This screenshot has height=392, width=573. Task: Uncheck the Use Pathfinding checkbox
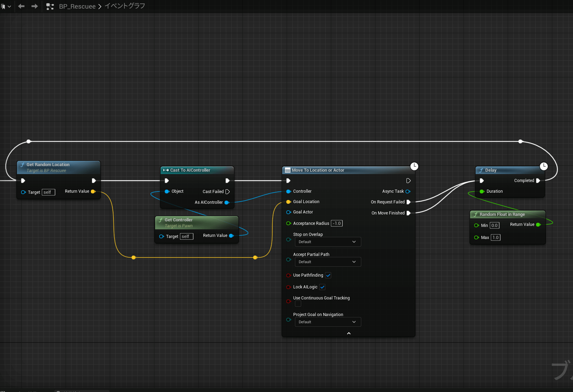328,275
